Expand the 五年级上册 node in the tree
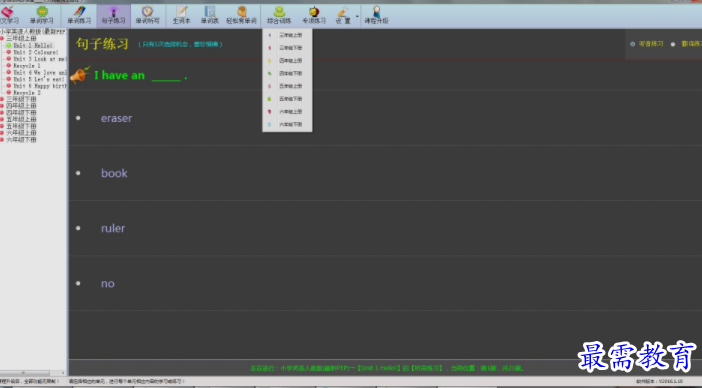This screenshot has height=388, width=702. (2, 119)
